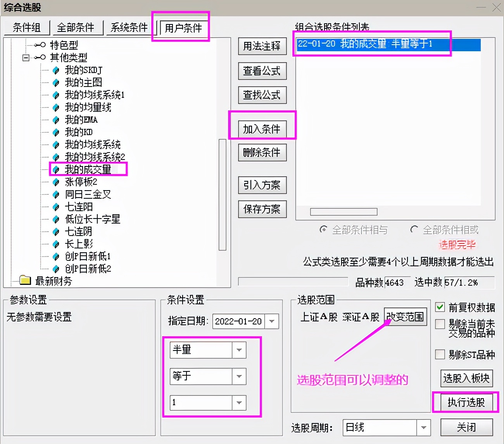Switch to the 条件组 tab
The width and height of the screenshot is (504, 444).
pos(26,27)
